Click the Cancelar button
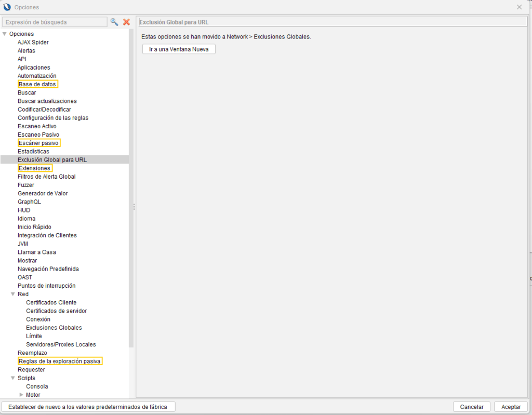The width and height of the screenshot is (532, 415). point(471,407)
